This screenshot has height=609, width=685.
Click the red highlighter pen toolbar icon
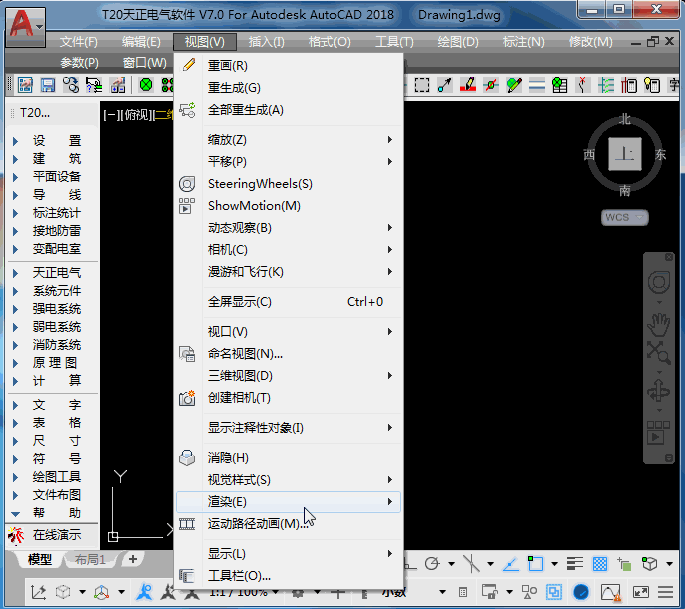[468, 85]
